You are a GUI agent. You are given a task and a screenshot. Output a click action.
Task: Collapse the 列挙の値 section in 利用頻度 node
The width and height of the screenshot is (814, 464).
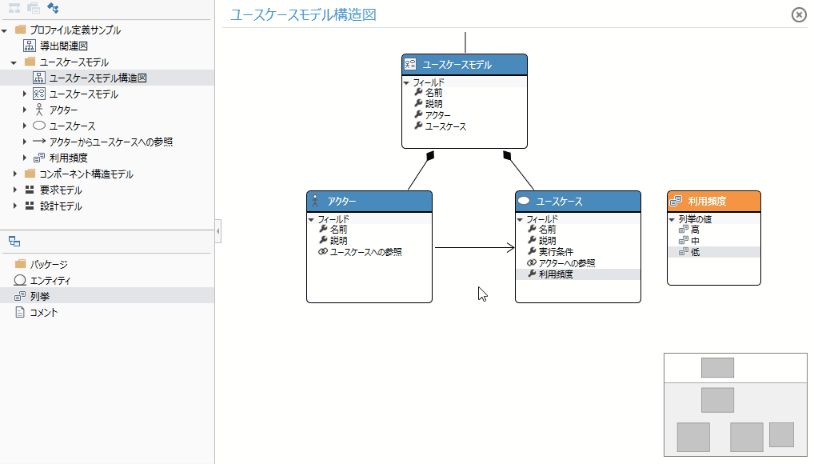(672, 219)
